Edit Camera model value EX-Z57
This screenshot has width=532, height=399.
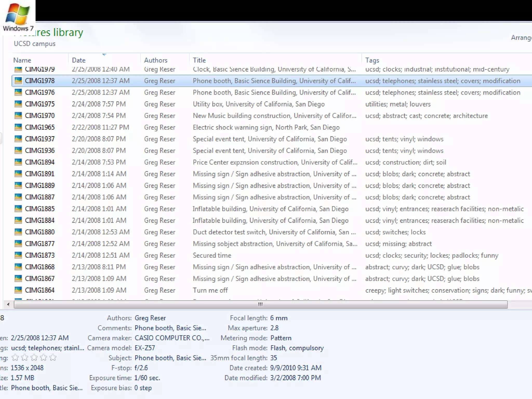(x=145, y=348)
